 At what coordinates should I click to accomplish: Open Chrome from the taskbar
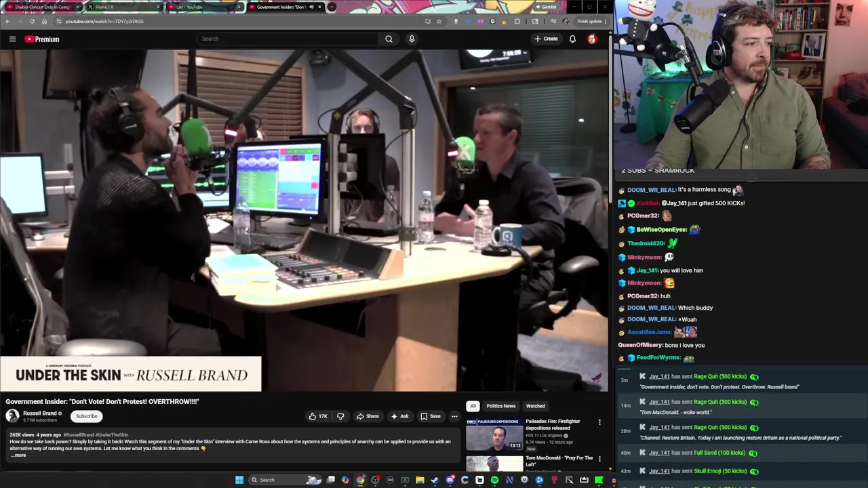[x=360, y=480]
